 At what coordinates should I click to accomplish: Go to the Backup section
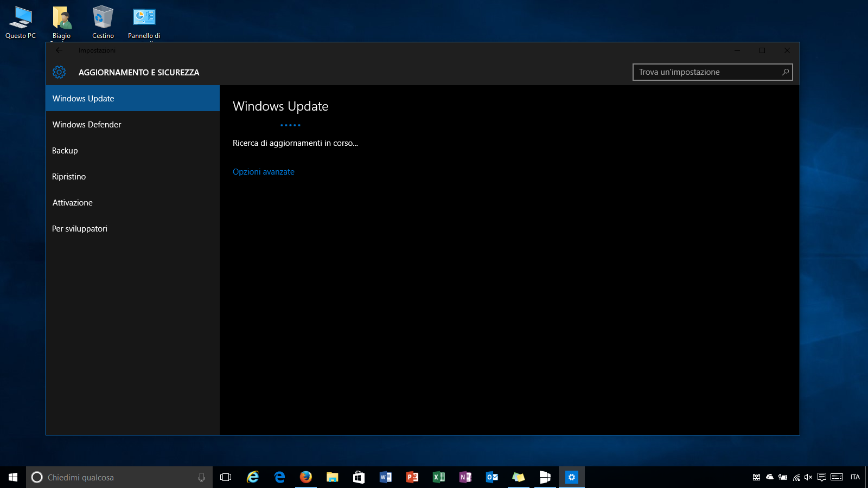coord(133,150)
